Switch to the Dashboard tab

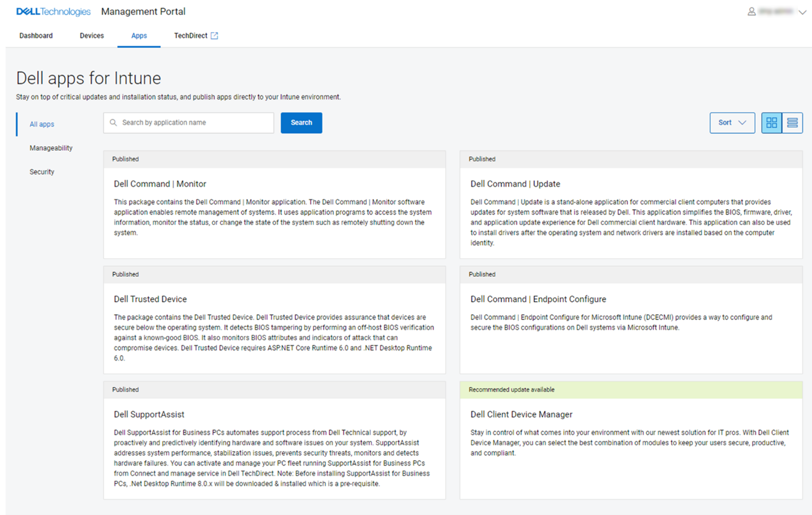(x=36, y=36)
